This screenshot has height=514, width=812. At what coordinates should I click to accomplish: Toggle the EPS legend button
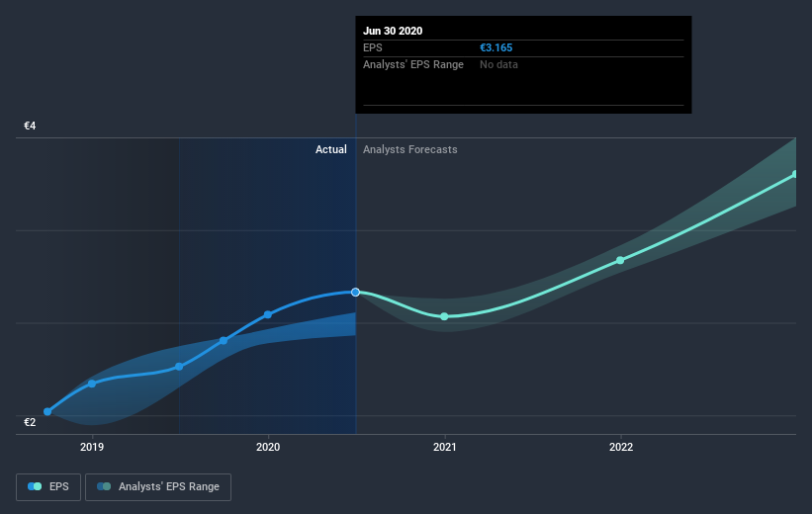coord(48,486)
